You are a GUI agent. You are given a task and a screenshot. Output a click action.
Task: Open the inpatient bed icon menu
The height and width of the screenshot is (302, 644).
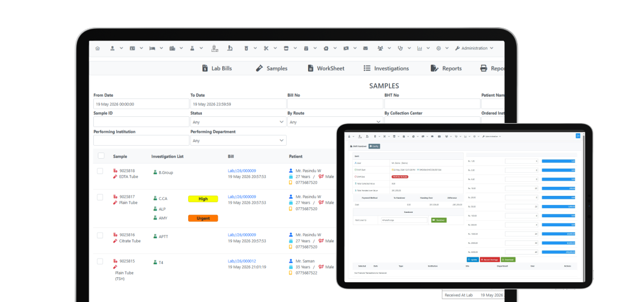click(x=152, y=49)
